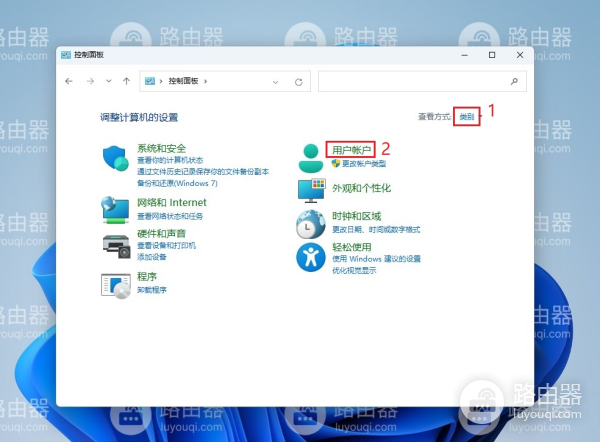
Task: Open 程序 category
Action: click(147, 276)
